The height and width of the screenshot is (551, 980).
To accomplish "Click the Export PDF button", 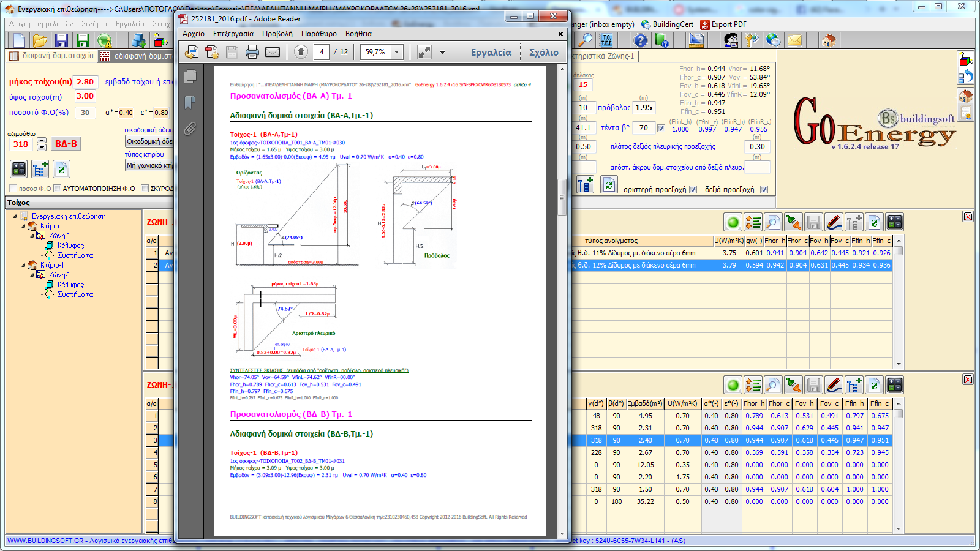I will [x=723, y=24].
